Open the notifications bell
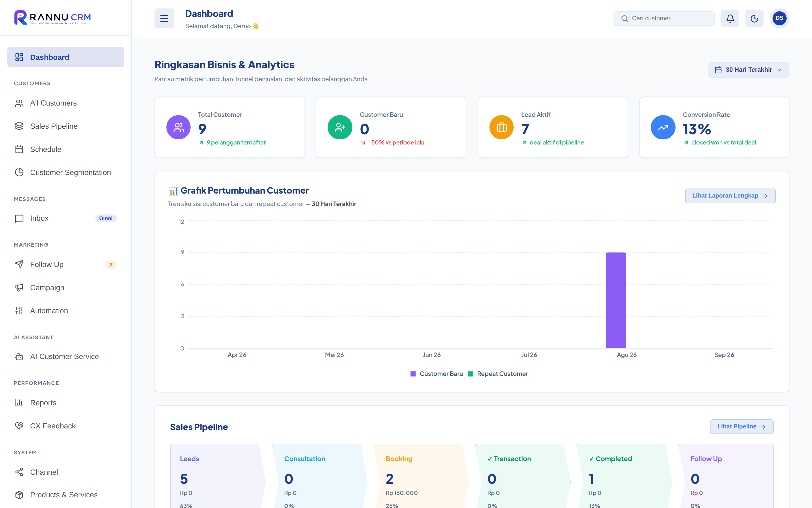Image resolution: width=812 pixels, height=508 pixels. [x=730, y=18]
